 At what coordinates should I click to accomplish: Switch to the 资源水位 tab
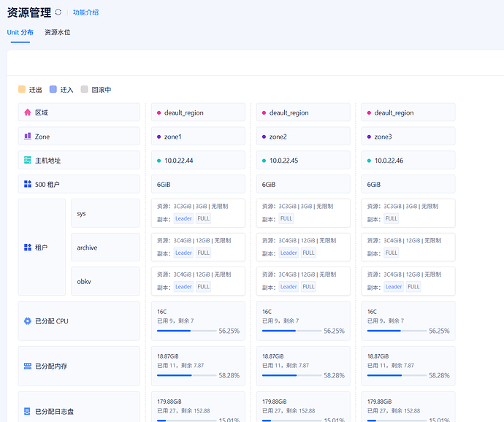pos(57,32)
